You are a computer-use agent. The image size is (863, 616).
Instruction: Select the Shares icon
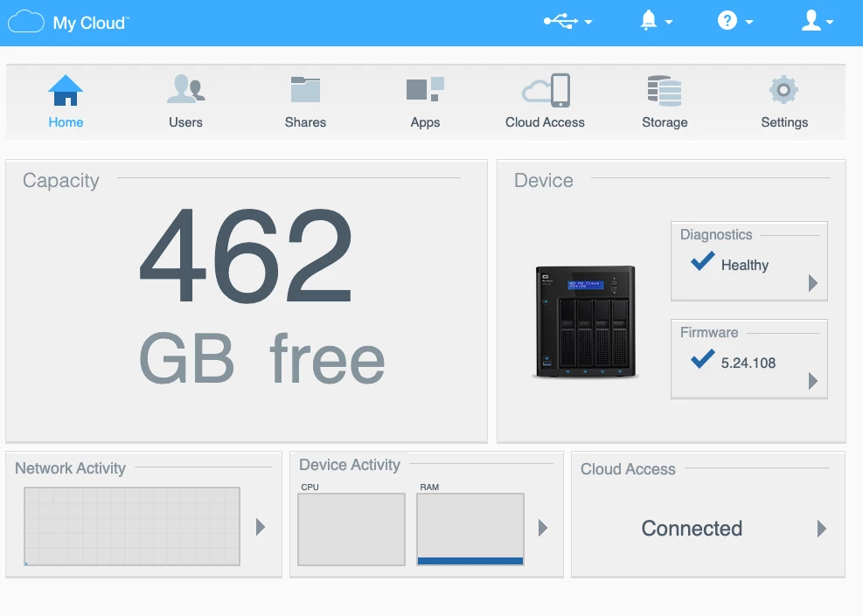coord(305,88)
